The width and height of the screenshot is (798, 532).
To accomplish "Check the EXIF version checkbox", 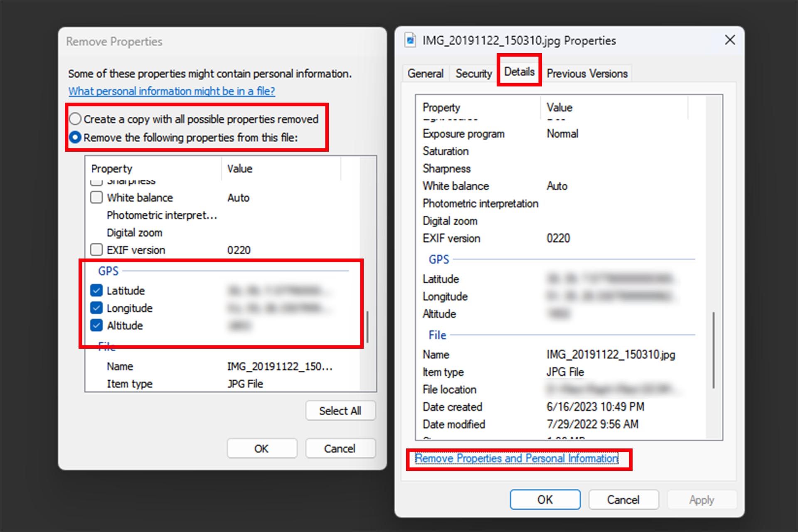I will (x=96, y=250).
